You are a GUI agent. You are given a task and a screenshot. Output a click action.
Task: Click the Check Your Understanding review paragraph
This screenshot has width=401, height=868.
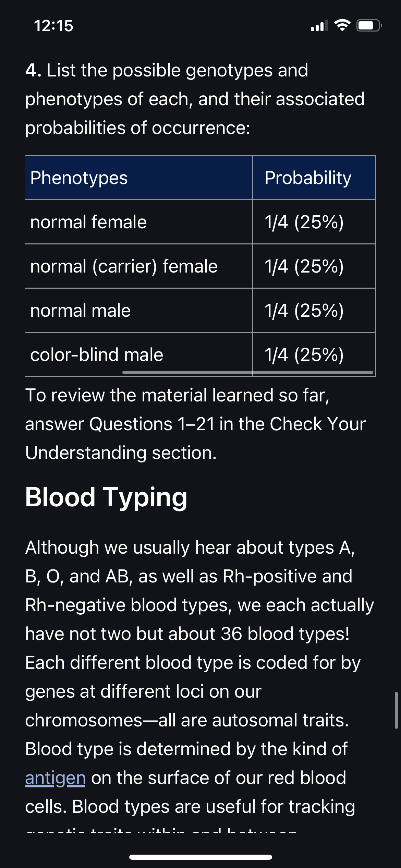pos(195,424)
